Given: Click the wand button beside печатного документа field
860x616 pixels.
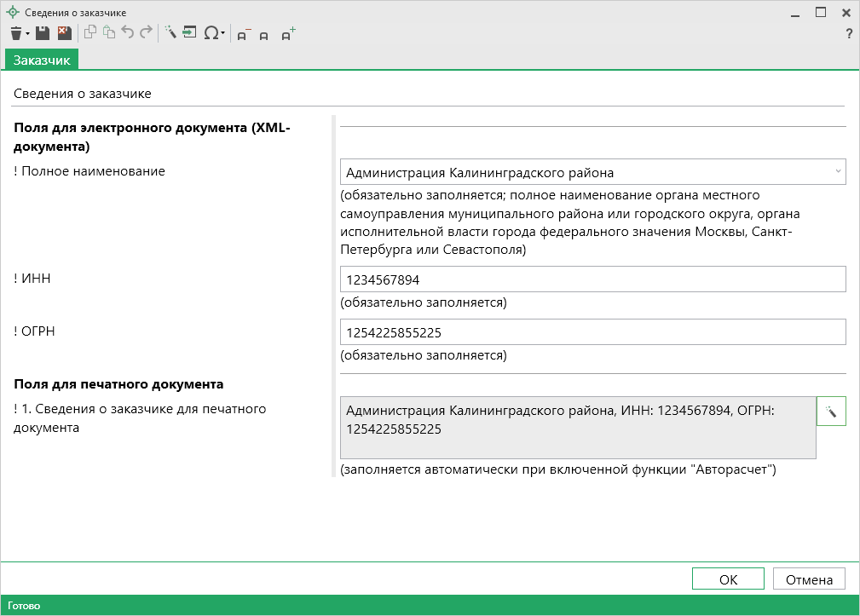Looking at the screenshot, I should click(831, 412).
